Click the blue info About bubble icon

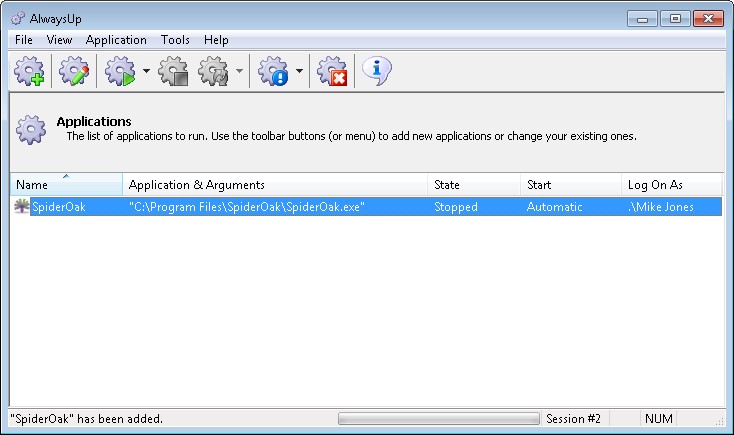pyautogui.click(x=377, y=71)
